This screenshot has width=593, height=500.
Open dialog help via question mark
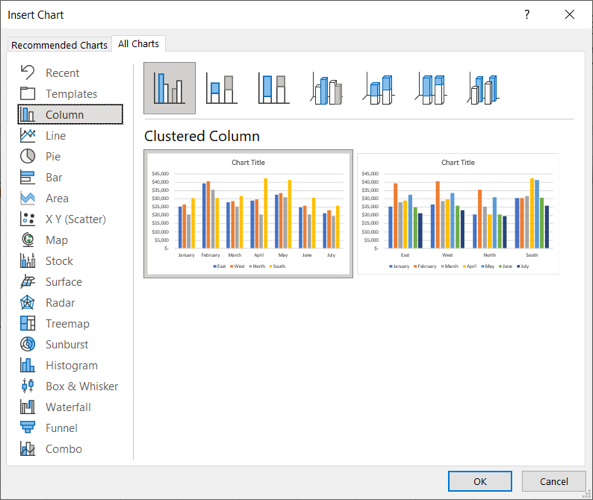(527, 14)
